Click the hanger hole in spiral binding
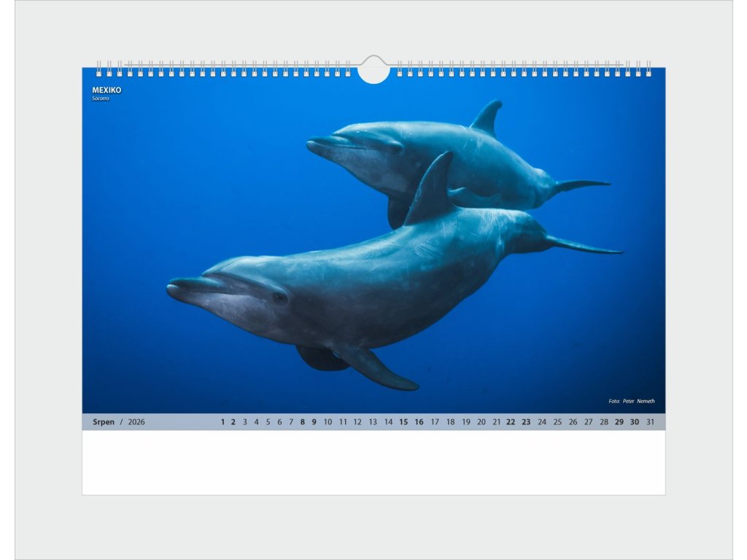This screenshot has width=747, height=560. (373, 71)
